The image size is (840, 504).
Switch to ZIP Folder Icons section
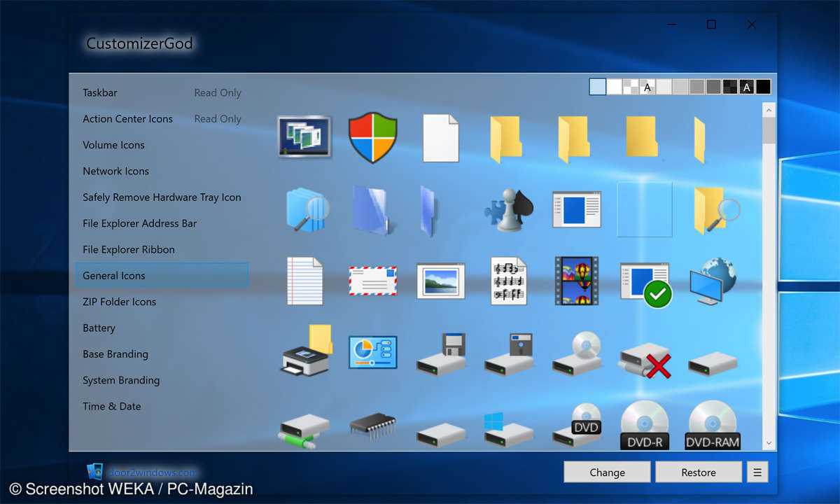[119, 302]
